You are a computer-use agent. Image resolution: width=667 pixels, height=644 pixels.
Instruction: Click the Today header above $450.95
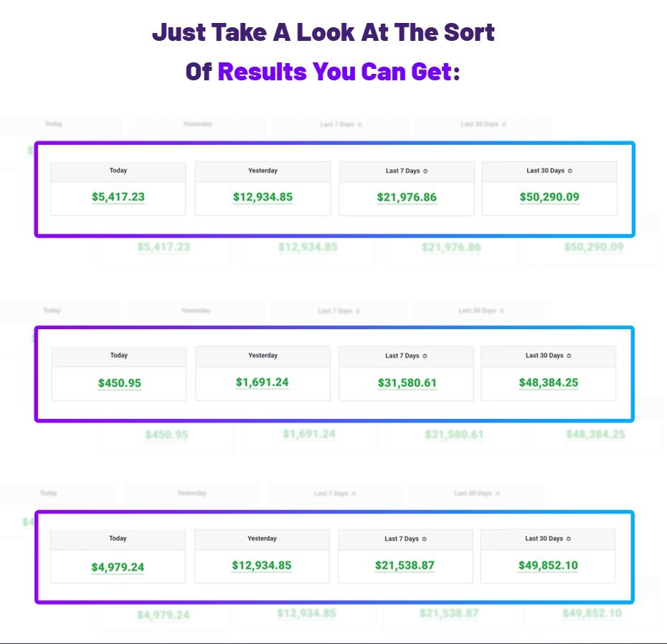pos(118,356)
